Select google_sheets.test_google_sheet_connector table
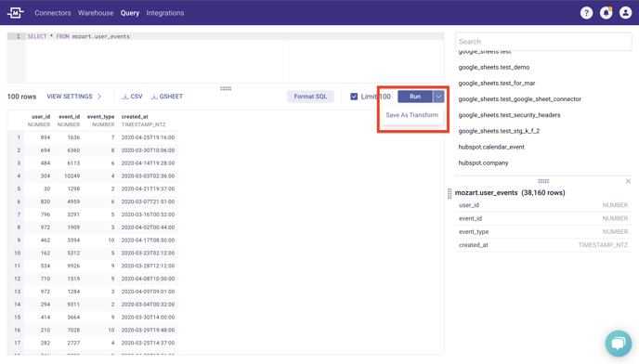The height and width of the screenshot is (364, 639). [x=519, y=99]
